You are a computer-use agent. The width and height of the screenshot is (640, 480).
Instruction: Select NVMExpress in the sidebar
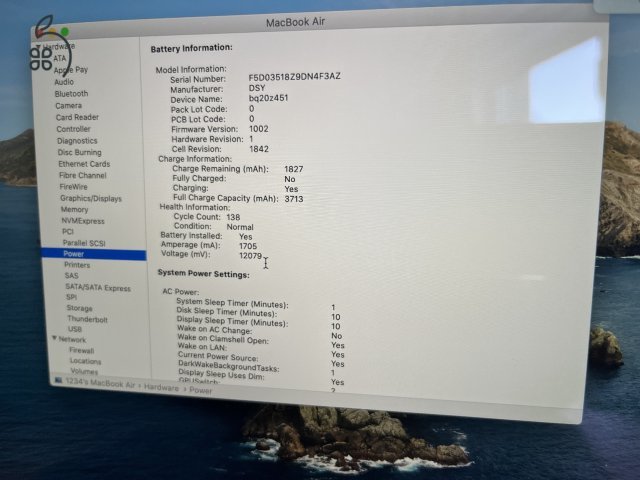(x=83, y=221)
